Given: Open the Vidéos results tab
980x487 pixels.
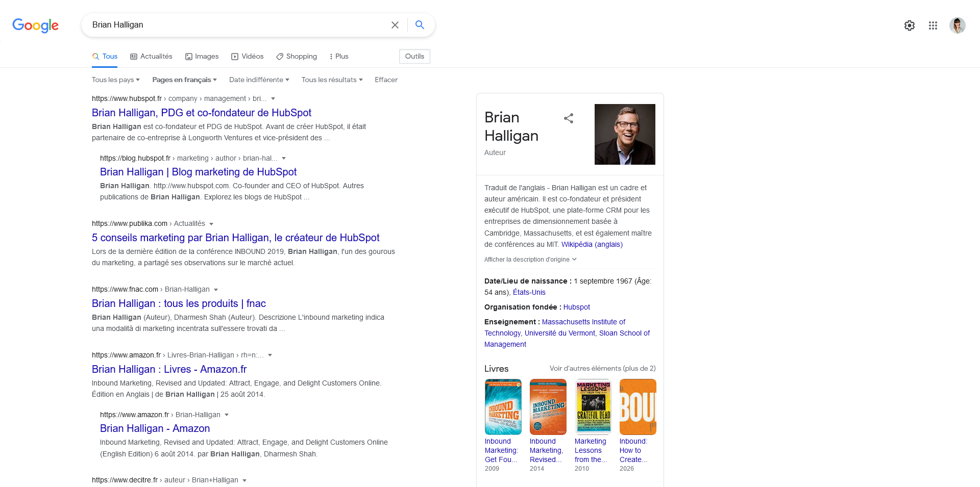Looking at the screenshot, I should coord(248,57).
